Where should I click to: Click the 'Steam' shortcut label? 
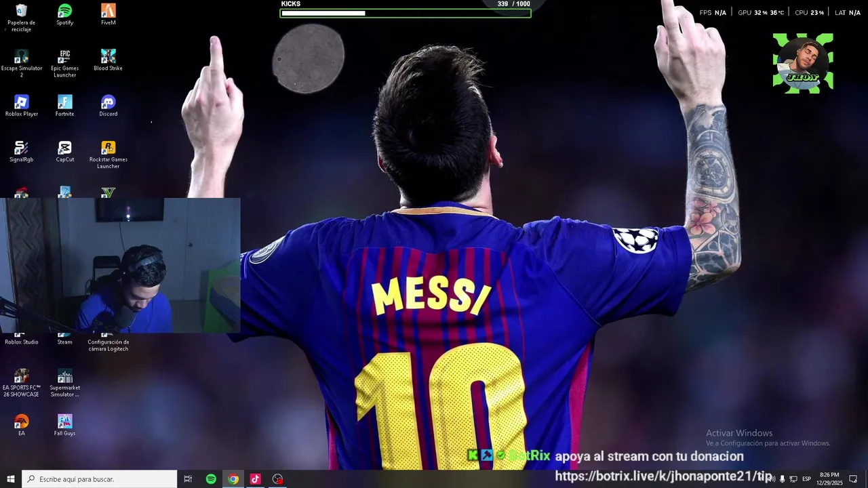[x=64, y=342]
